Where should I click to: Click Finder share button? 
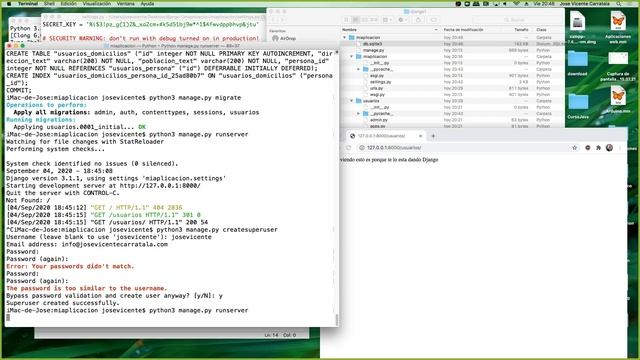coord(418,20)
